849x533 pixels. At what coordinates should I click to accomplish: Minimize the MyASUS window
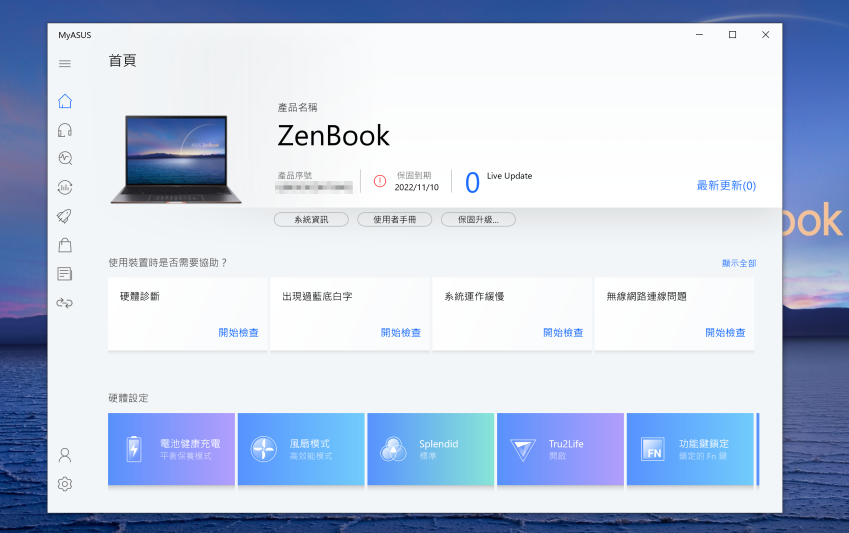coord(700,35)
